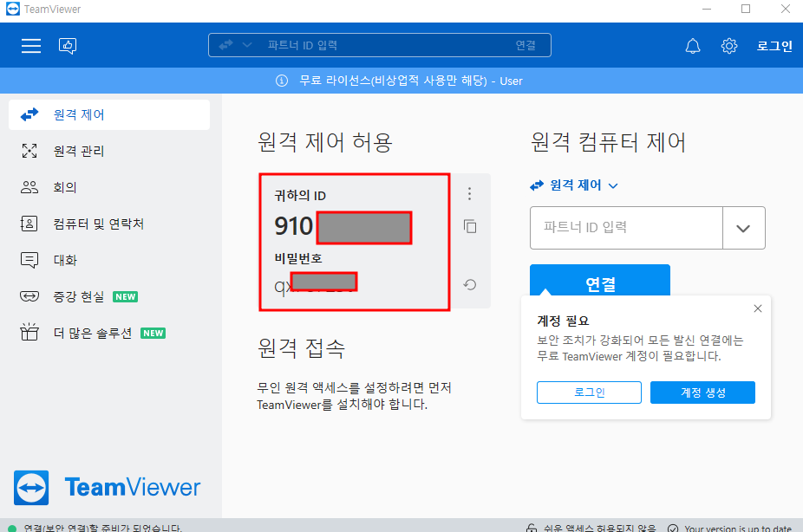Open the three-dot options for your ID
This screenshot has height=532, width=803.
470,193
